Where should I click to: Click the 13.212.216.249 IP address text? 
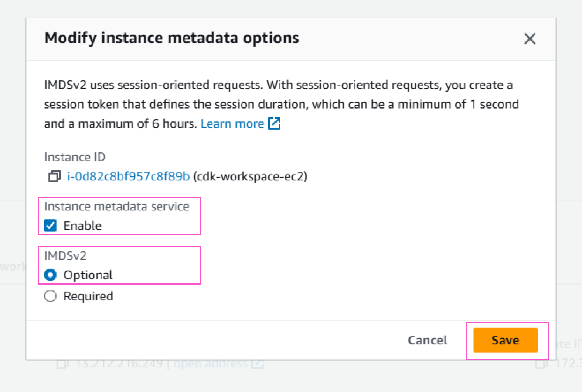(119, 364)
